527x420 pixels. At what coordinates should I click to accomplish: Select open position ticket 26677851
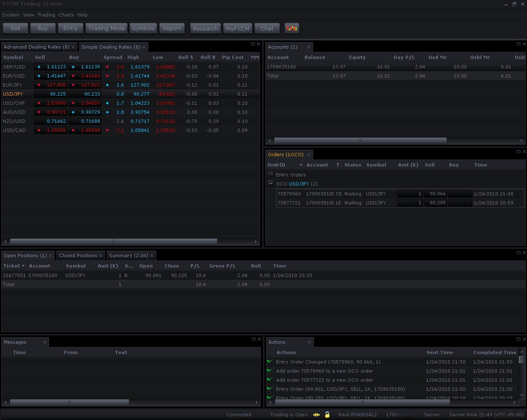point(264,275)
